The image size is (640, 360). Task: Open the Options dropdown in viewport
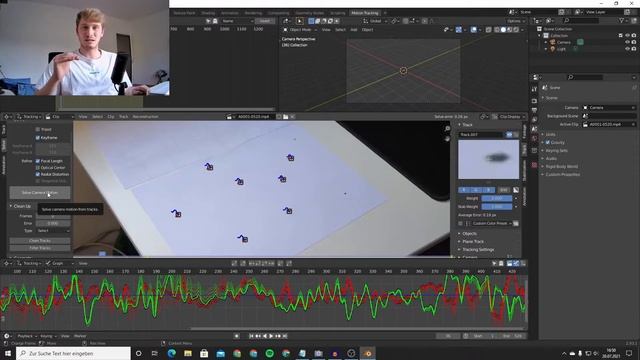pyautogui.click(x=516, y=21)
